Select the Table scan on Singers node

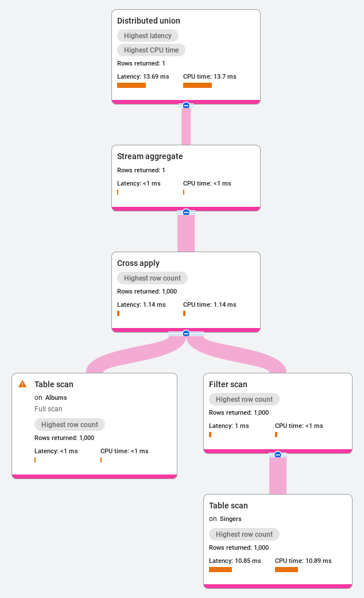coord(278,542)
